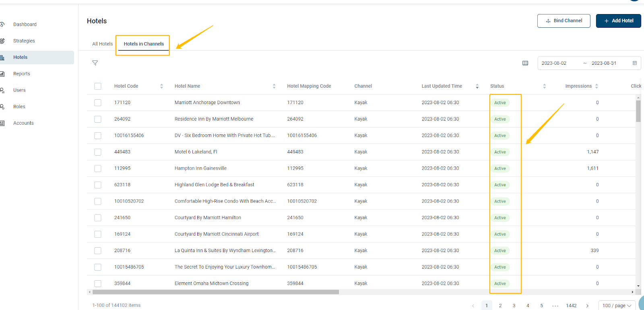Check the Highland Glen Lodge row
644x310 pixels.
click(x=98, y=185)
